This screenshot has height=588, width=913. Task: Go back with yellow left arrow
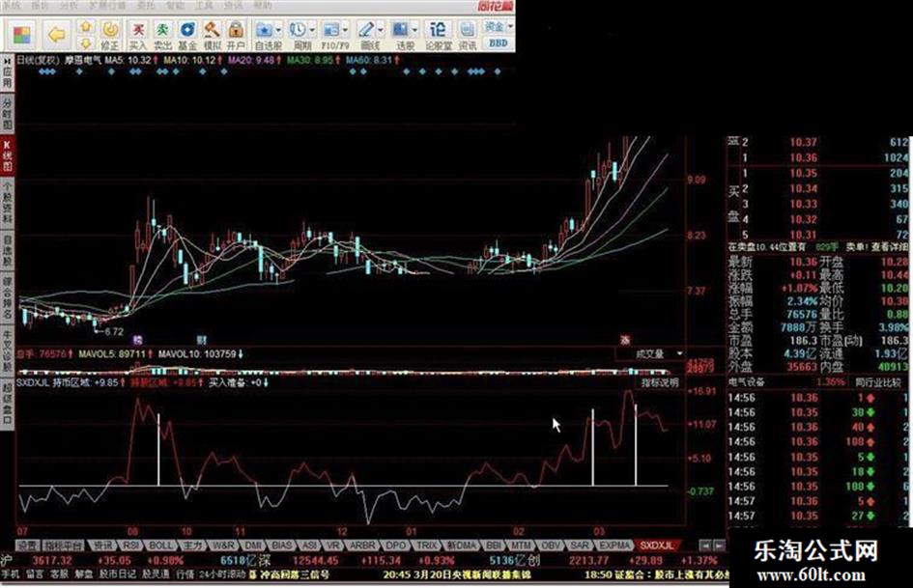tap(56, 35)
